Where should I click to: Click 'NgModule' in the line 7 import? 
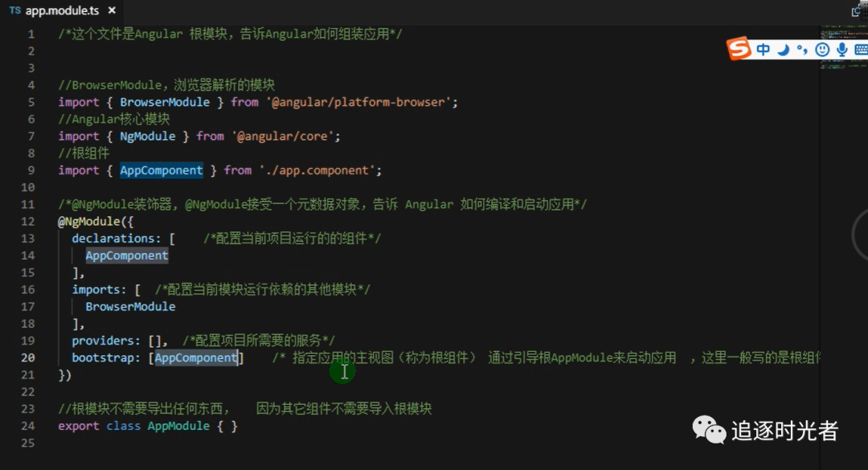click(x=147, y=137)
